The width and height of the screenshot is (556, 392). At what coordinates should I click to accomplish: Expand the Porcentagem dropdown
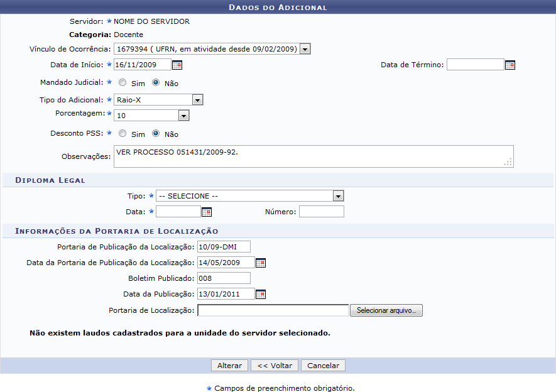[183, 116]
